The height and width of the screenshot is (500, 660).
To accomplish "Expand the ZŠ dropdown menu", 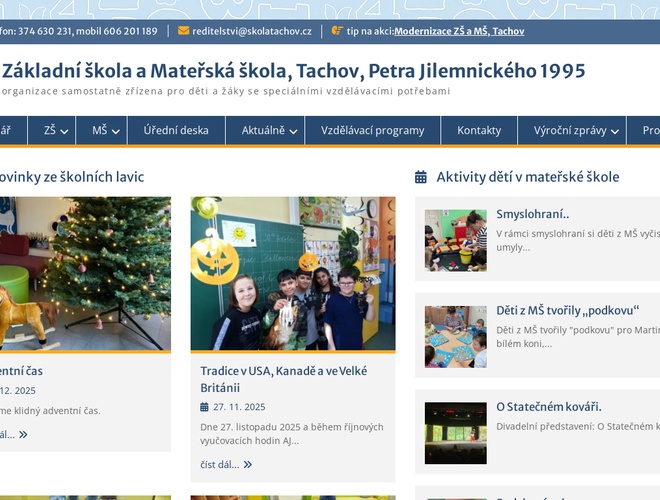I will (65, 131).
